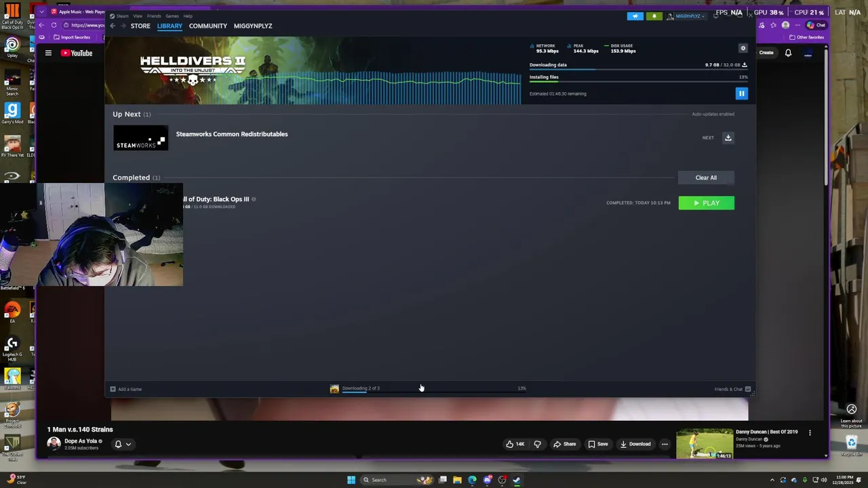Click the YouTube Download button
The height and width of the screenshot is (488, 868).
635,444
